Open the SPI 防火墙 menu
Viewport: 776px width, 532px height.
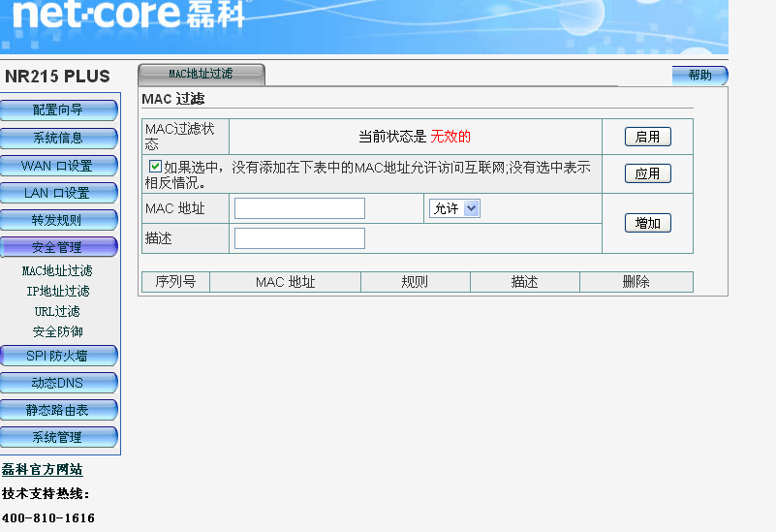pos(58,356)
